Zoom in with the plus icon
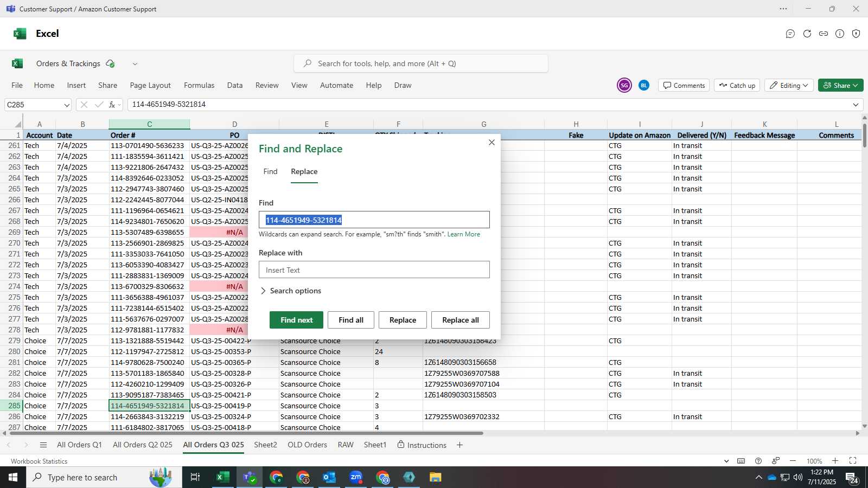The width and height of the screenshot is (868, 488). point(835,461)
